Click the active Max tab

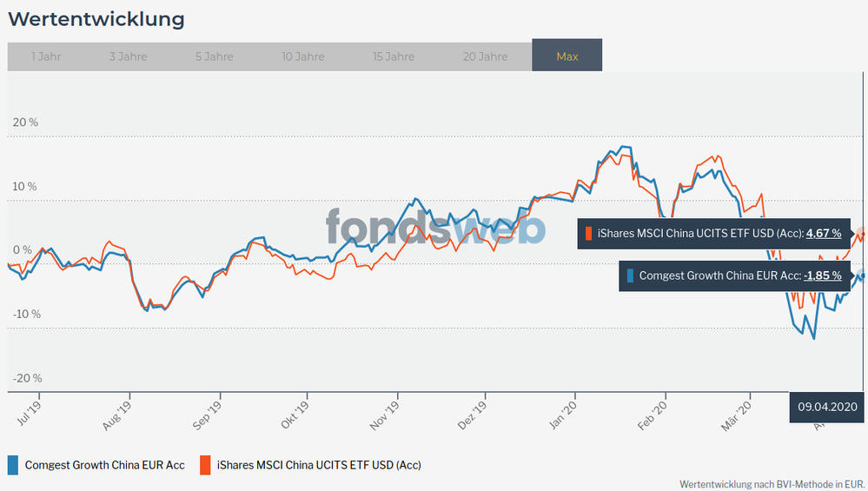[x=567, y=56]
